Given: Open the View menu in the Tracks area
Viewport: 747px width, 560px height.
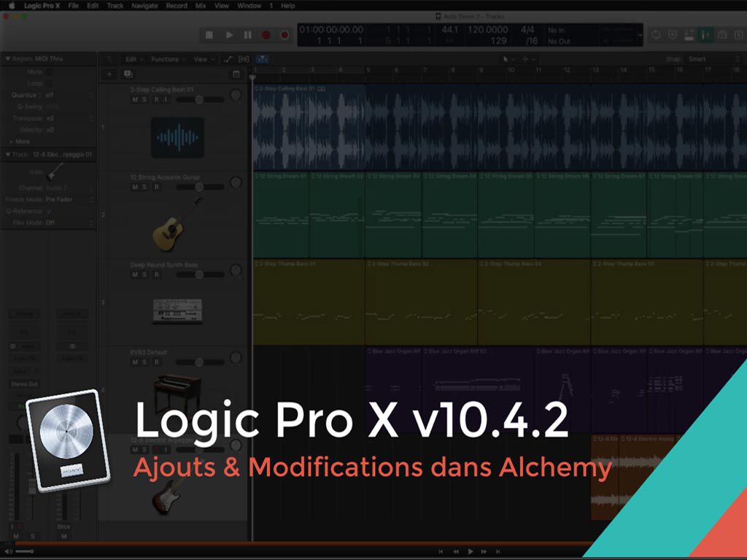Looking at the screenshot, I should (x=204, y=59).
